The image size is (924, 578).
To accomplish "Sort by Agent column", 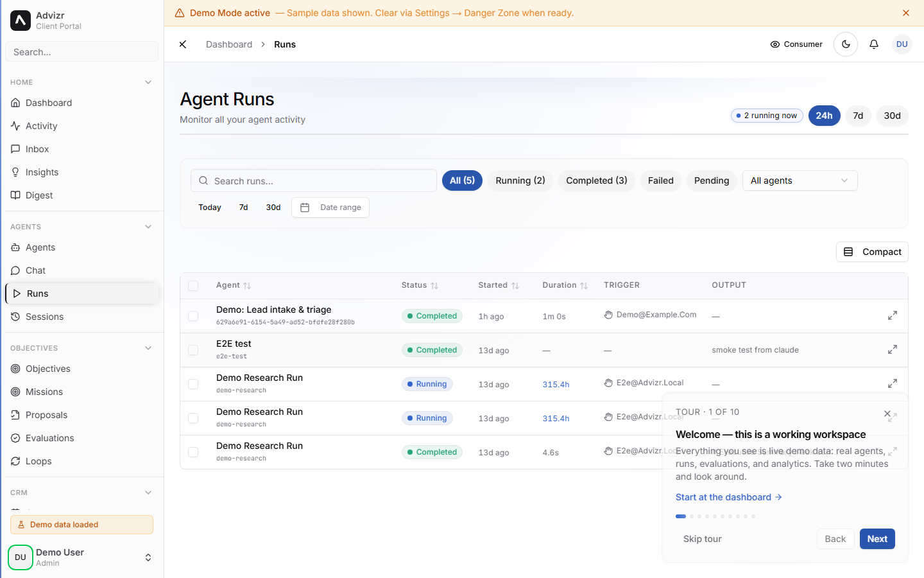I will pyautogui.click(x=234, y=285).
